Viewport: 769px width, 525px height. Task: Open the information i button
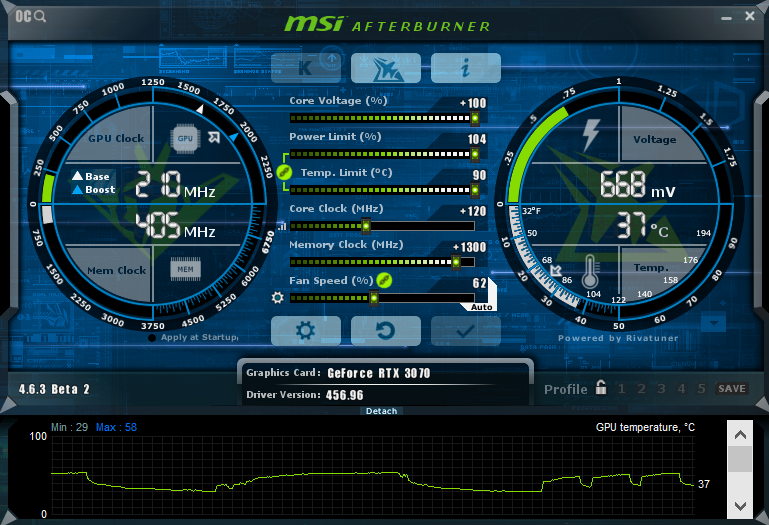coord(465,68)
